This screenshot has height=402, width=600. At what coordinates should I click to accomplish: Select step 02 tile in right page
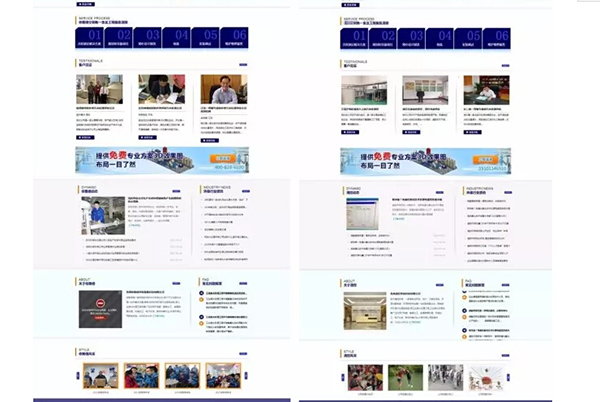(383, 39)
